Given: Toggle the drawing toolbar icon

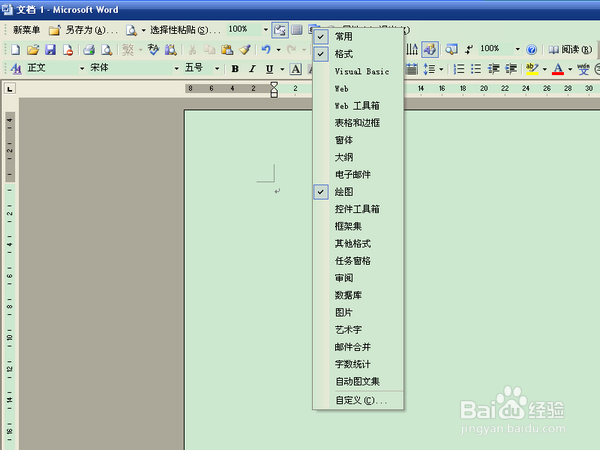Looking at the screenshot, I should [430, 49].
